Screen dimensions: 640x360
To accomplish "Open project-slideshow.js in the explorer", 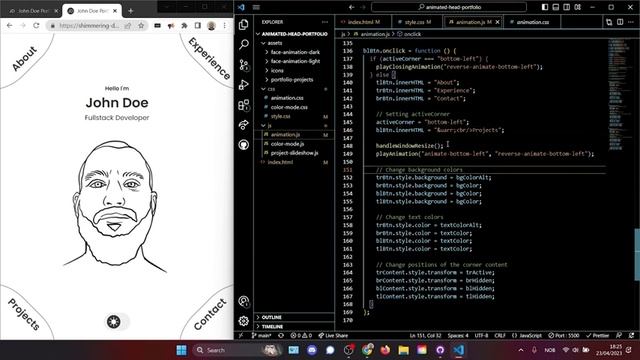I will (294, 153).
